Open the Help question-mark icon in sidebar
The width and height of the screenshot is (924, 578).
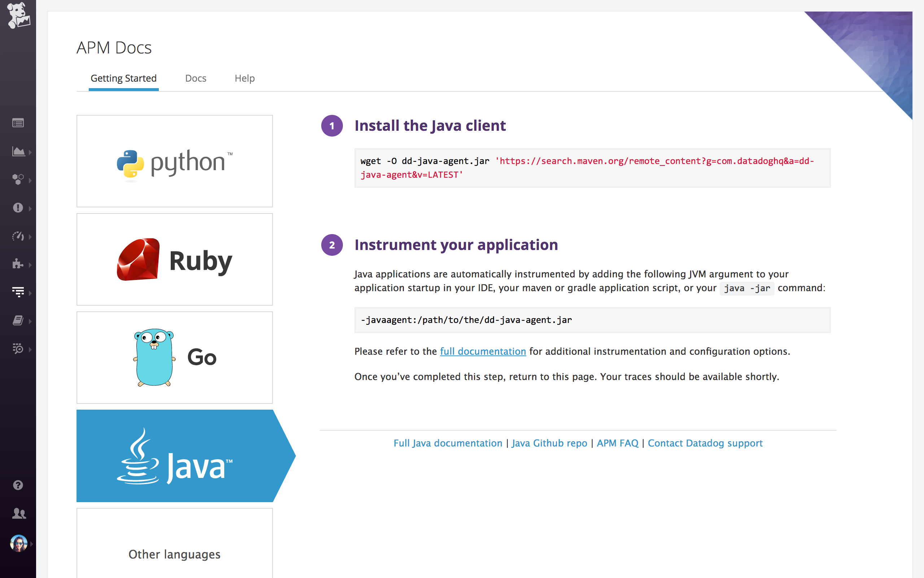pyautogui.click(x=18, y=485)
